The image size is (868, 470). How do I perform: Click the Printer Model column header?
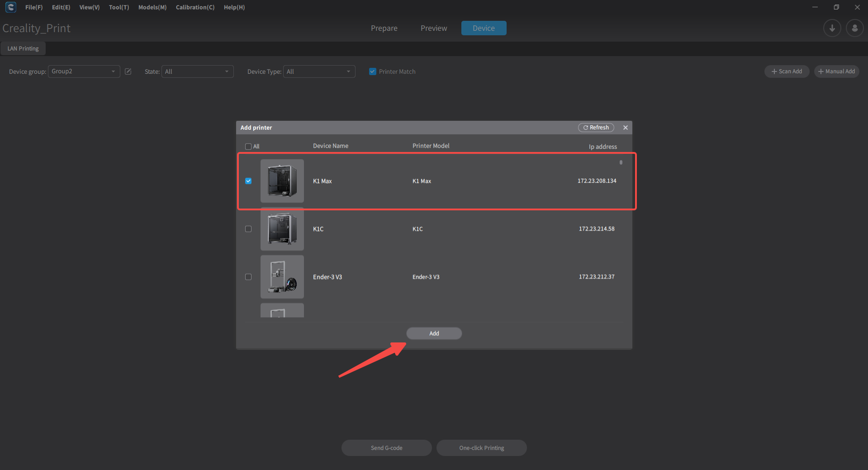click(431, 146)
